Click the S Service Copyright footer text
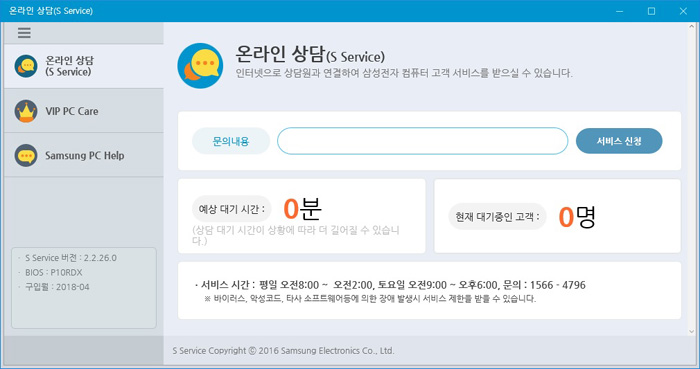 coord(283,351)
